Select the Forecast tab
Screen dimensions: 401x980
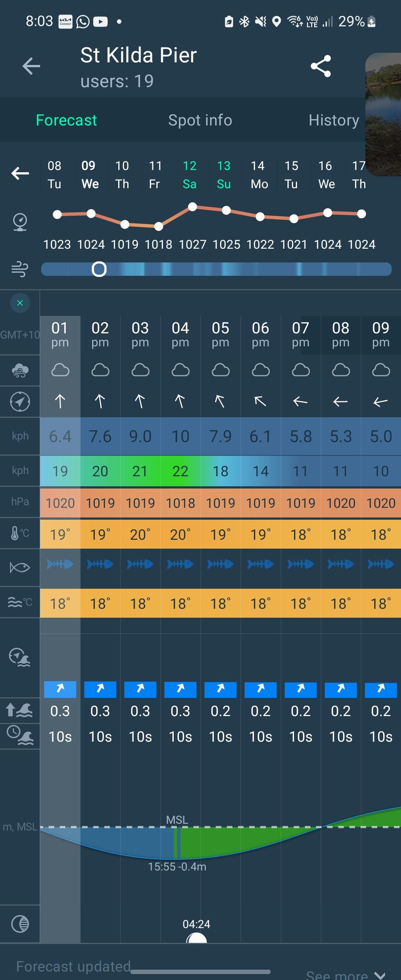(66, 120)
